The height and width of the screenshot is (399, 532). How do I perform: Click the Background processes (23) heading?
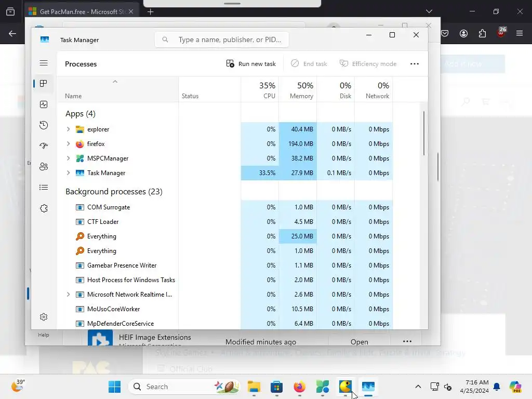click(114, 192)
